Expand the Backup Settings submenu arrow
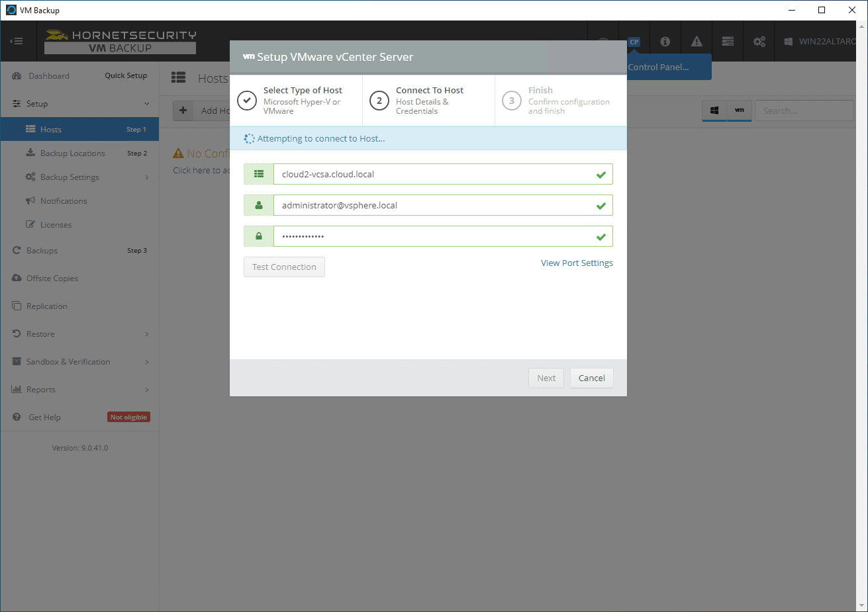The height and width of the screenshot is (612, 868). pyautogui.click(x=147, y=177)
